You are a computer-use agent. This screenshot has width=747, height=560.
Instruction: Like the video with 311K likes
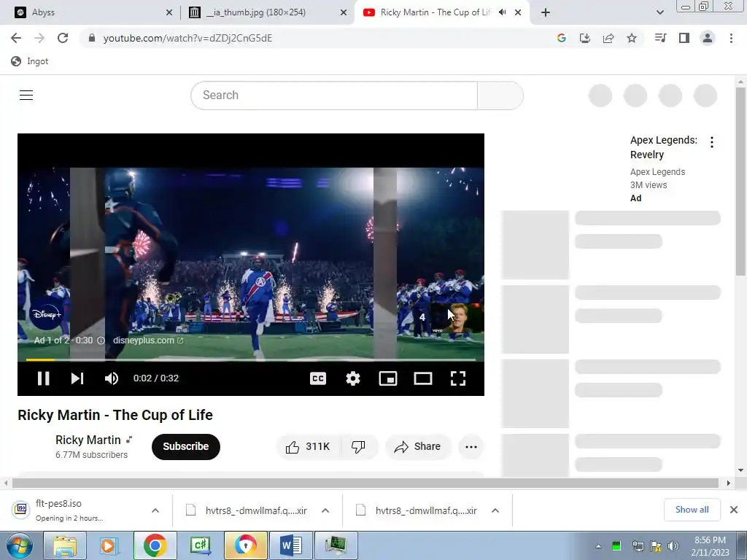[x=308, y=447]
